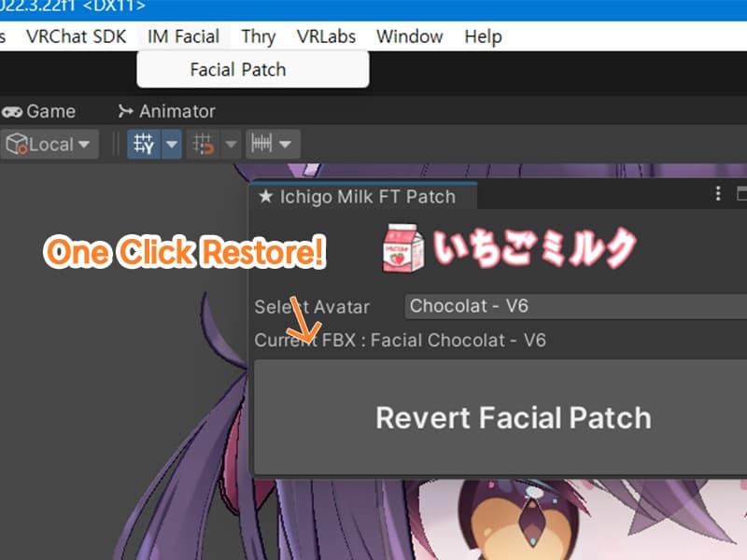Open the VRLabs menu
The width and height of the screenshot is (747, 560).
point(329,36)
